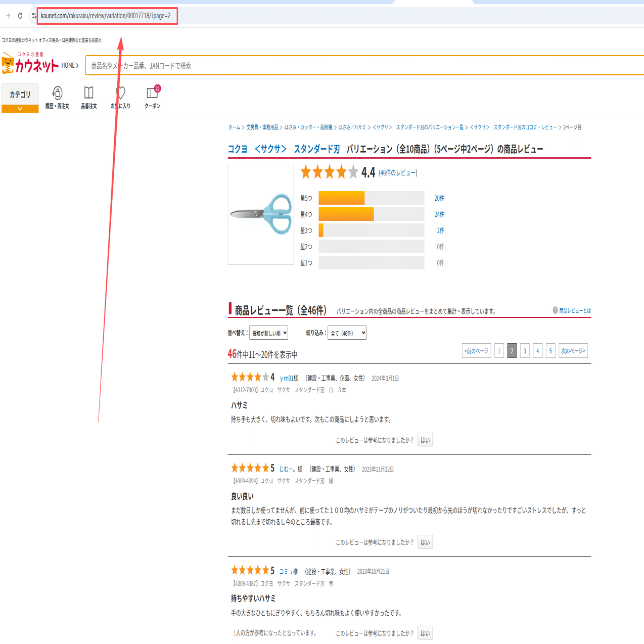Click the 商品レビューとは help icon
The image size is (644, 644).
pos(555,310)
